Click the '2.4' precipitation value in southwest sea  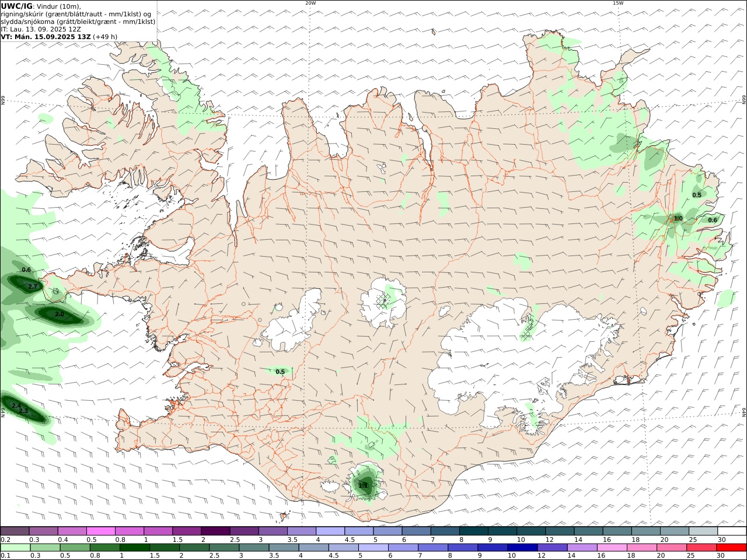[x=16, y=405]
